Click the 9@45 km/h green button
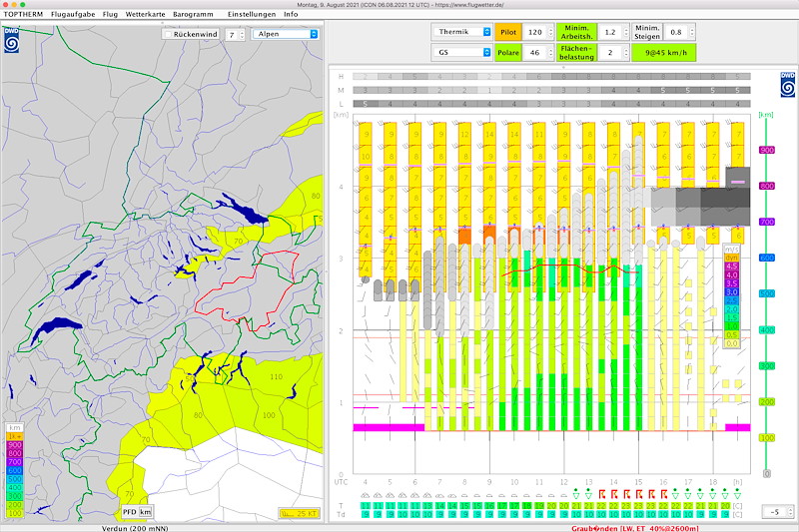This screenshot has width=799, height=532. tap(664, 53)
